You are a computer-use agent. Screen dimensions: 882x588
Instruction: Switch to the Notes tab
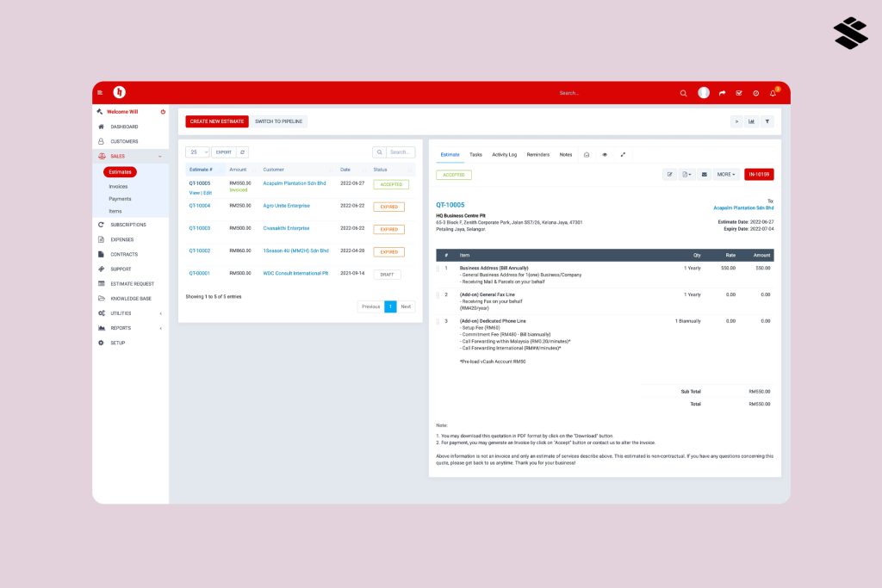point(566,155)
